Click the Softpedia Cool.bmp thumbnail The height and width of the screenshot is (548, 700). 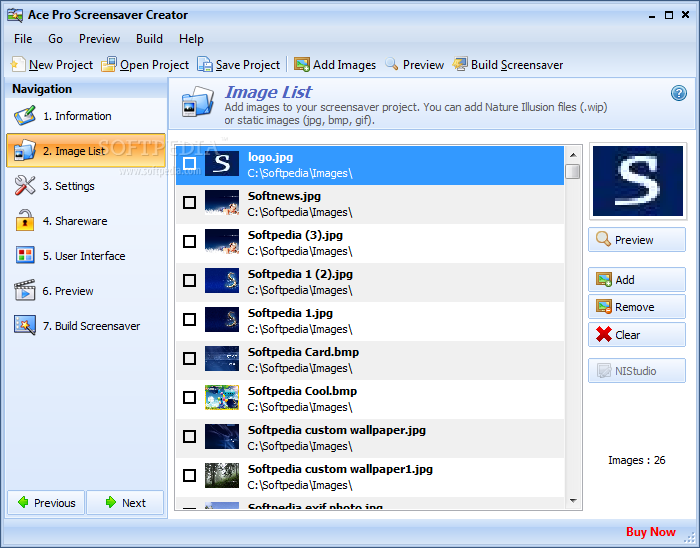[x=222, y=397]
